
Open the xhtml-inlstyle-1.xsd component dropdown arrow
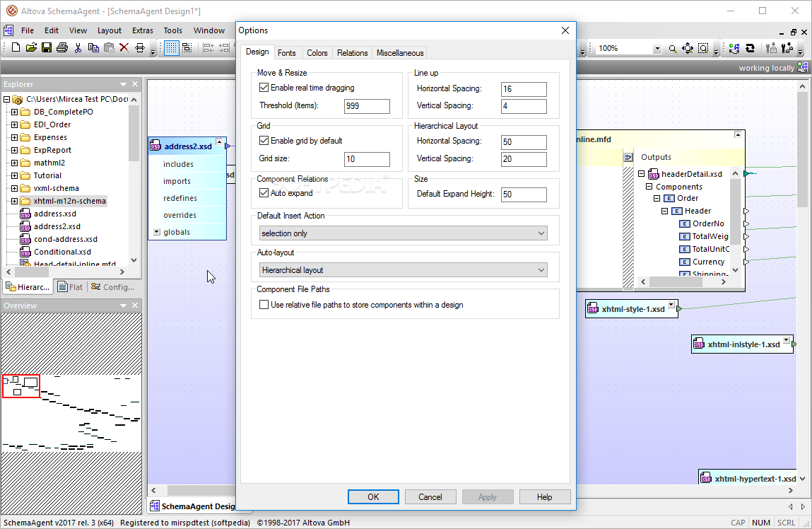tap(786, 340)
